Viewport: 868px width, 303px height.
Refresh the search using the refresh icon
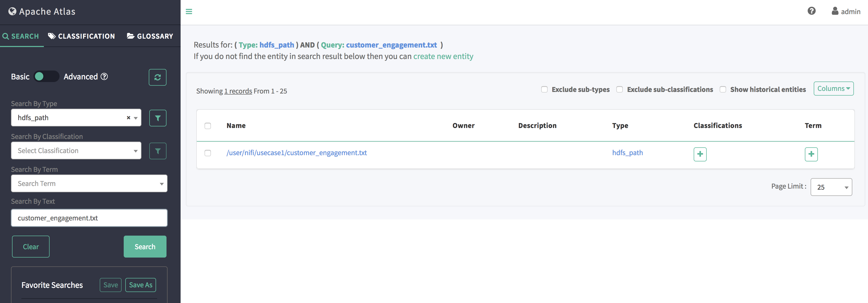[157, 77]
